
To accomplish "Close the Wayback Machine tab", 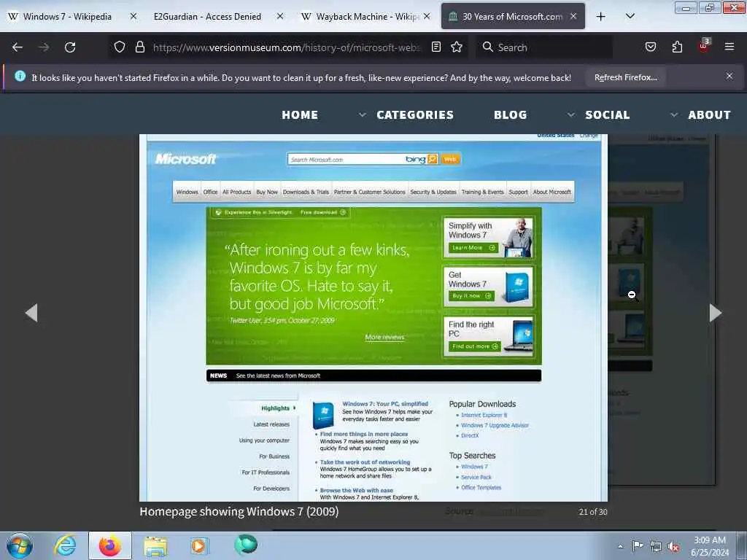I will tap(427, 16).
